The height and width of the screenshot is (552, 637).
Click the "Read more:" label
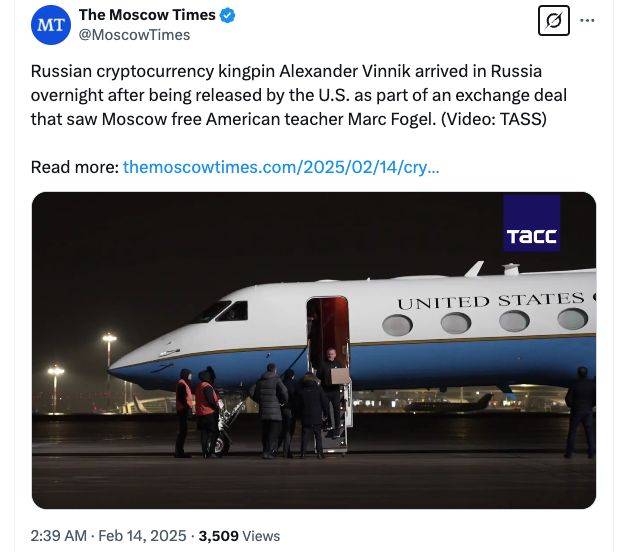(74, 167)
